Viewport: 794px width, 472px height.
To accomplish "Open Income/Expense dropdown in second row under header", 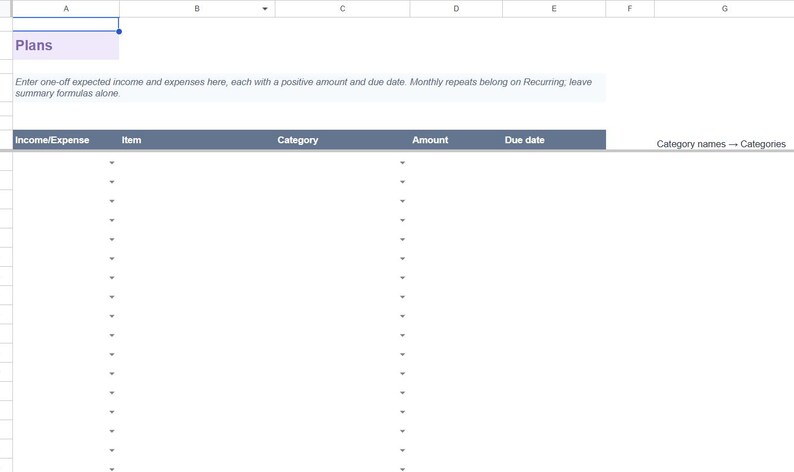I will click(x=112, y=182).
